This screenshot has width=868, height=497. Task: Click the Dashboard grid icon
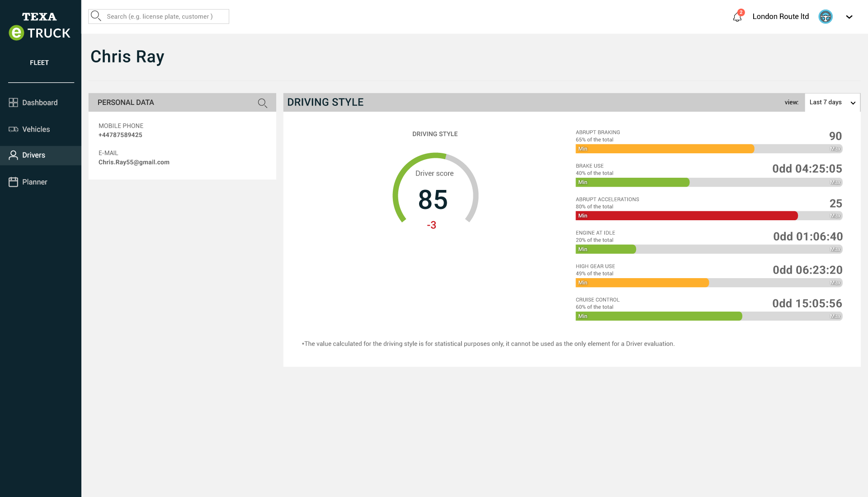(13, 103)
